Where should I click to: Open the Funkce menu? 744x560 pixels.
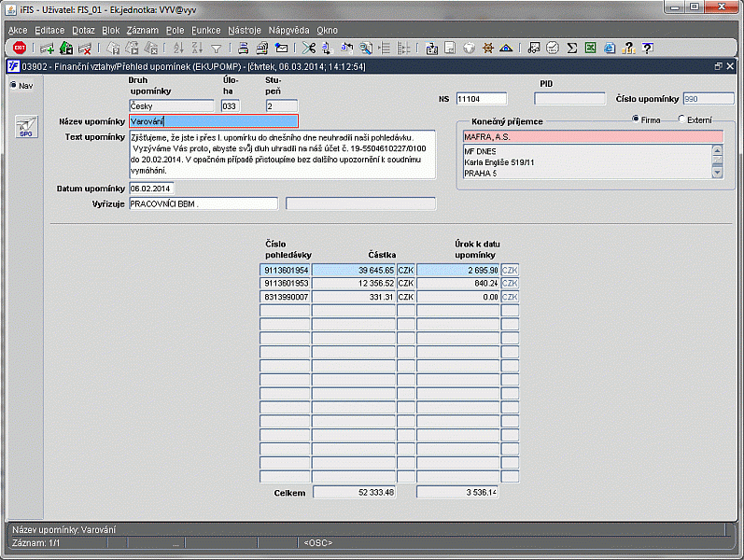[206, 31]
